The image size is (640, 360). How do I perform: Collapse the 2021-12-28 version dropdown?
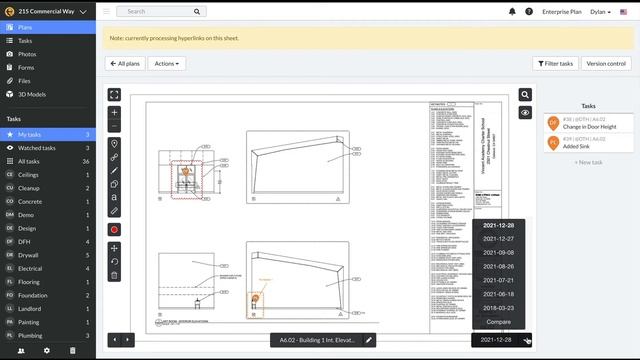[527, 340]
